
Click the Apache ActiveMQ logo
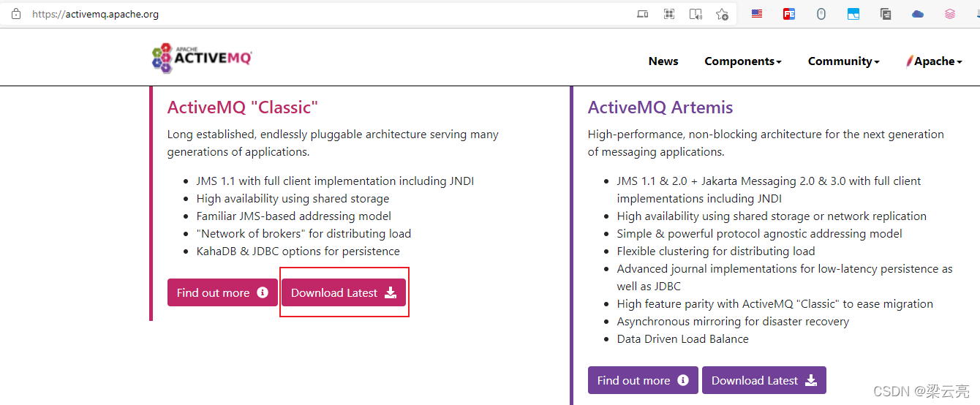click(x=202, y=58)
